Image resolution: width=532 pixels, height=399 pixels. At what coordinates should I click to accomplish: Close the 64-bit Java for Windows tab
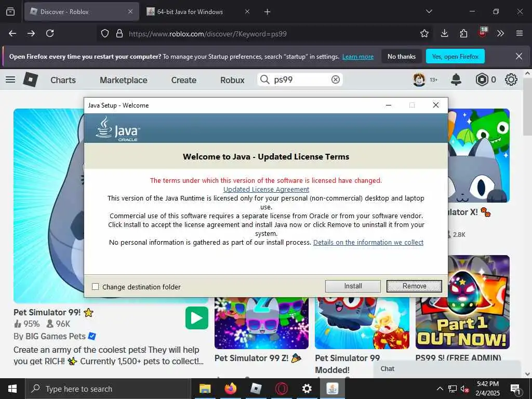pos(247,12)
